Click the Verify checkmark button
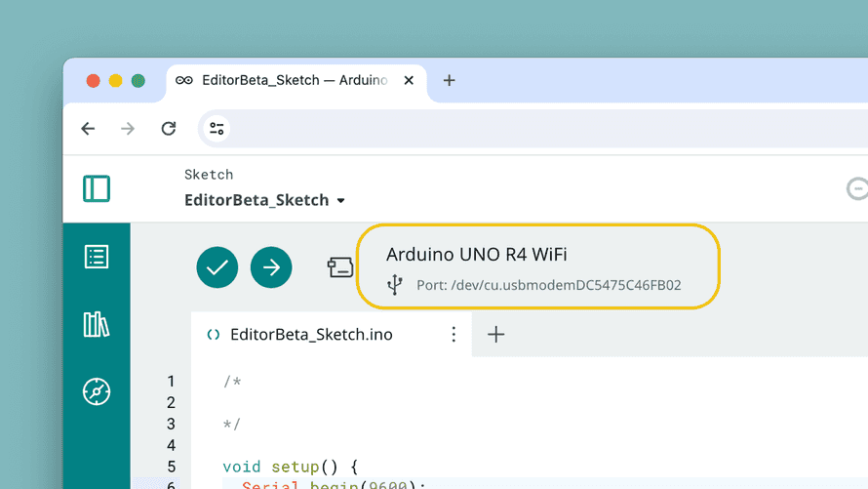 pyautogui.click(x=217, y=267)
